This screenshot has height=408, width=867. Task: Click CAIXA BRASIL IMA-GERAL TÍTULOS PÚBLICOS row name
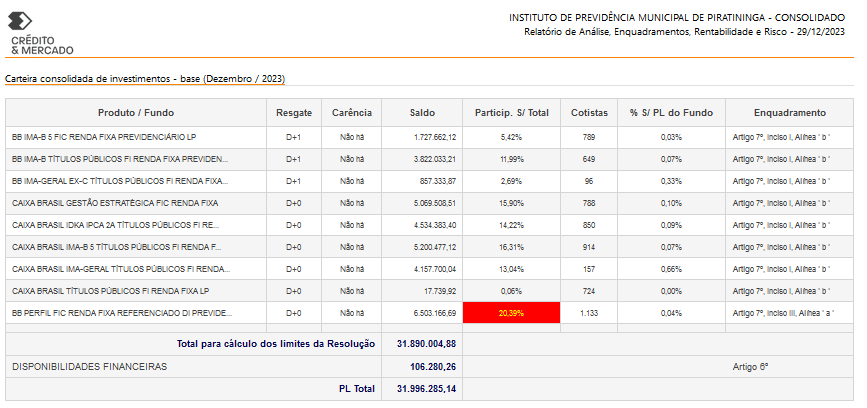tap(121, 269)
